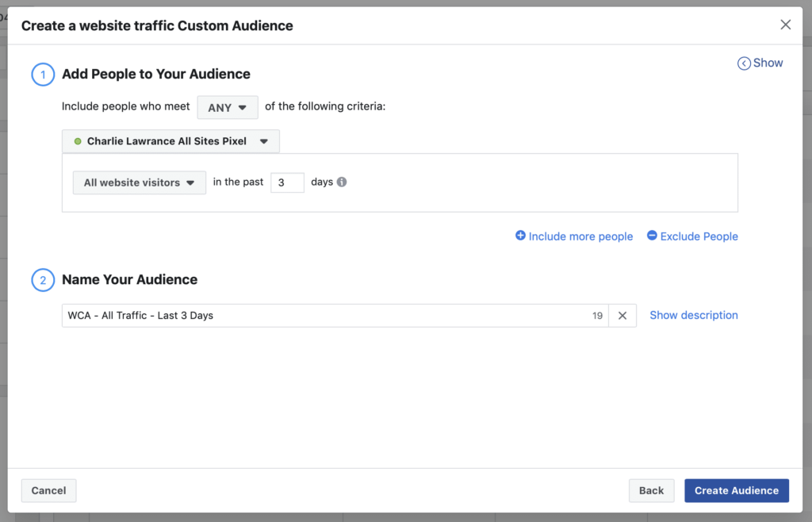
Task: Go to the previous step with Back
Action: (651, 490)
